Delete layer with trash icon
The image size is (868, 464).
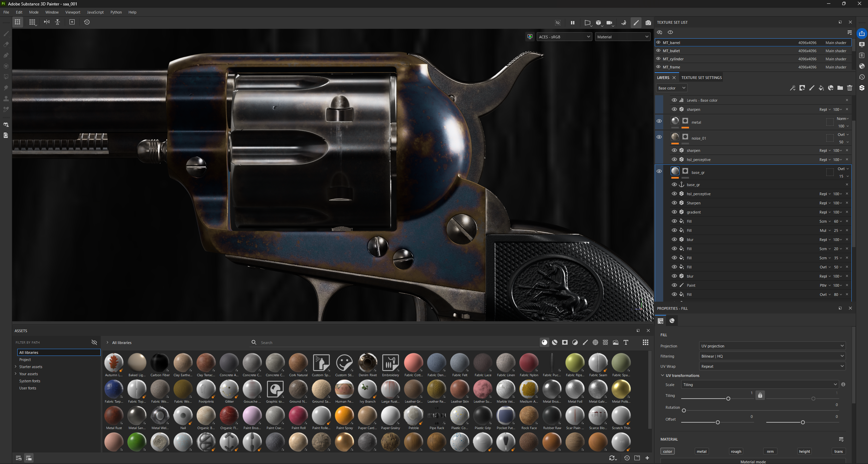point(849,88)
